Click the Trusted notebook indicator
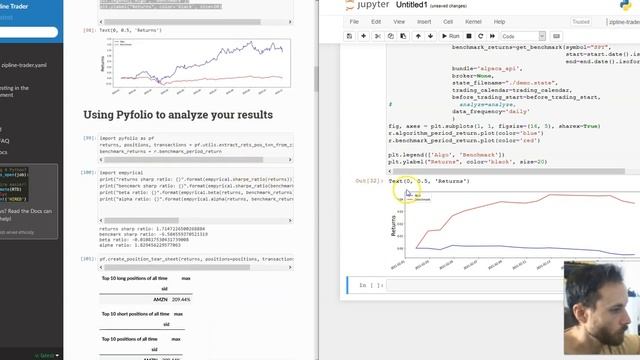 tap(581, 22)
